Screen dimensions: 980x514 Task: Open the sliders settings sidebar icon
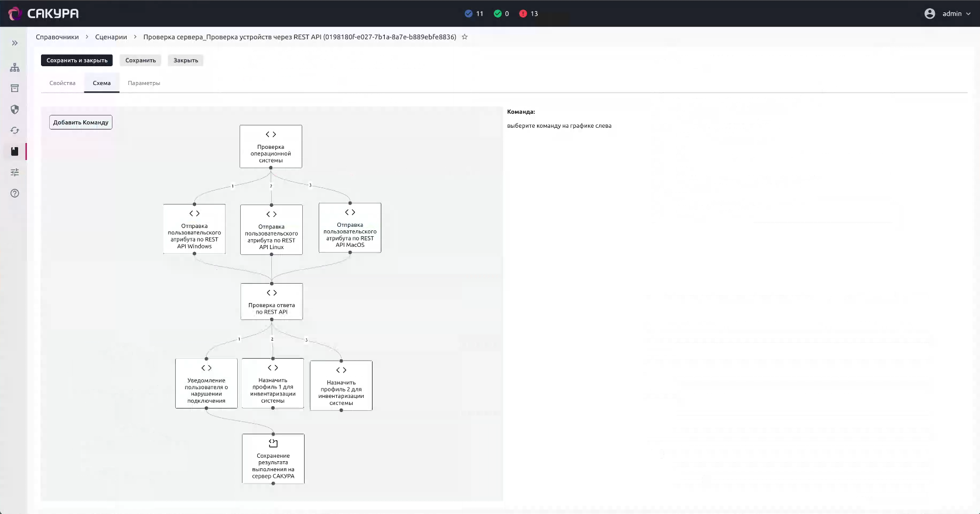click(x=15, y=172)
